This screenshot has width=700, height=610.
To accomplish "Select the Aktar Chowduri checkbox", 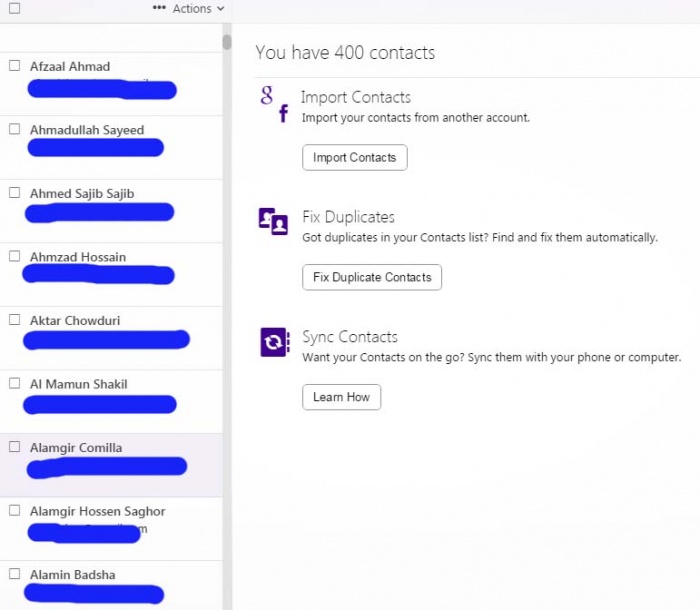I will pyautogui.click(x=15, y=320).
